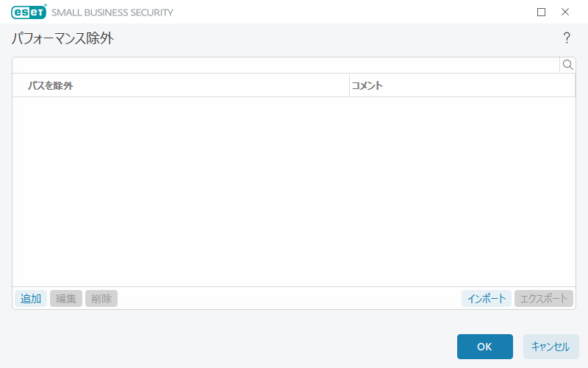This screenshot has width=588, height=368.
Task: Confirm with the OK button
Action: (x=484, y=347)
